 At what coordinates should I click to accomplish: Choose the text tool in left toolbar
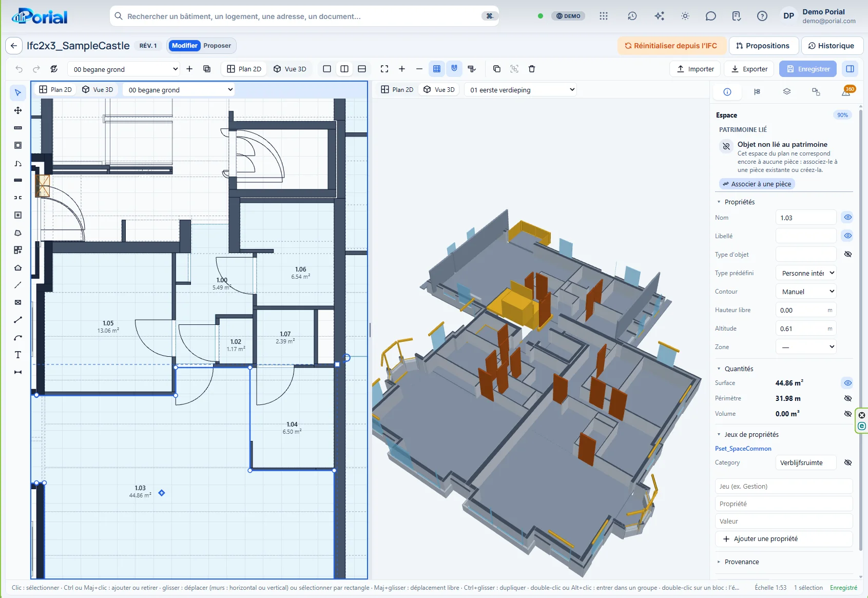[x=18, y=355]
